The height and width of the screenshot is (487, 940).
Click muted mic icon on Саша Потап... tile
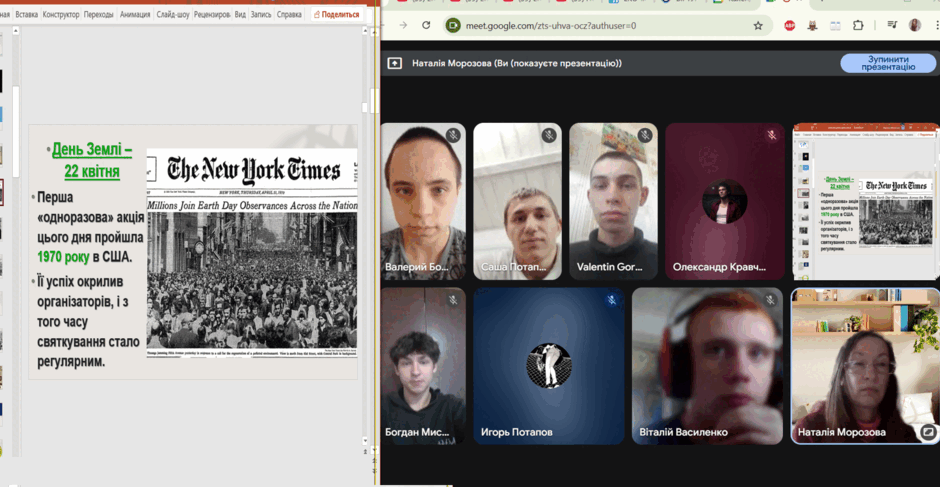click(549, 135)
